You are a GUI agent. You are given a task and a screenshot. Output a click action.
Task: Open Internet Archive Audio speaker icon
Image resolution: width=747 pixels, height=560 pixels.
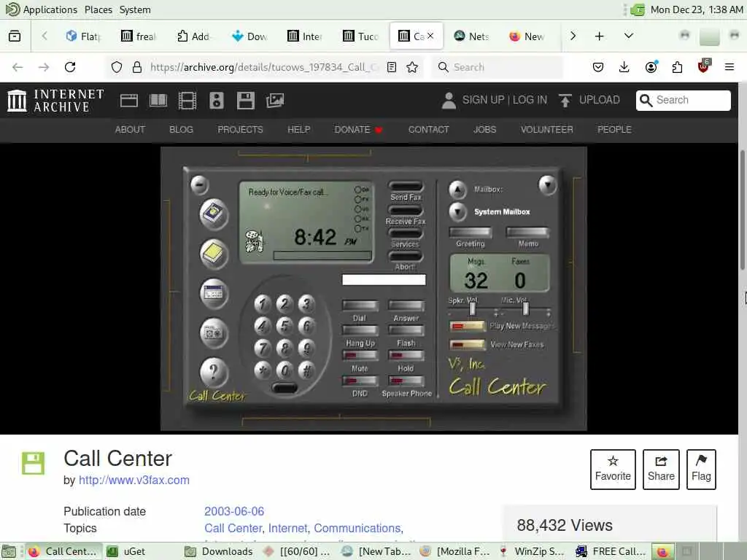click(216, 101)
